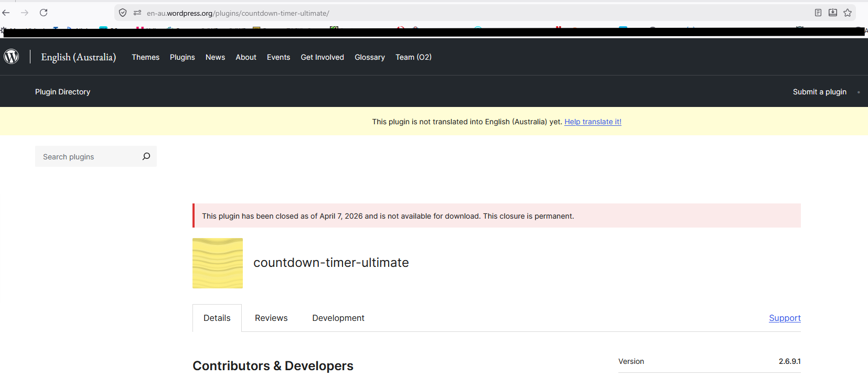Click the search magnifier icon
The height and width of the screenshot is (377, 868).
(146, 156)
